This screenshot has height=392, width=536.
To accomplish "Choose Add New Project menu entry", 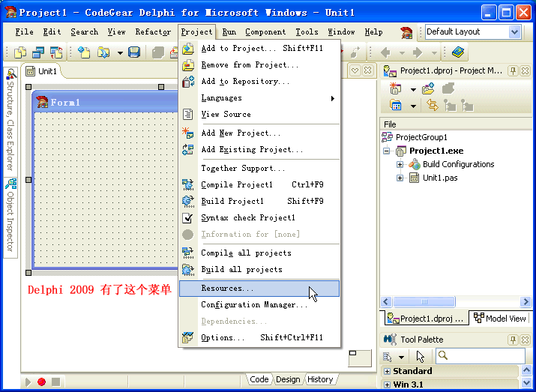I will (x=259, y=133).
